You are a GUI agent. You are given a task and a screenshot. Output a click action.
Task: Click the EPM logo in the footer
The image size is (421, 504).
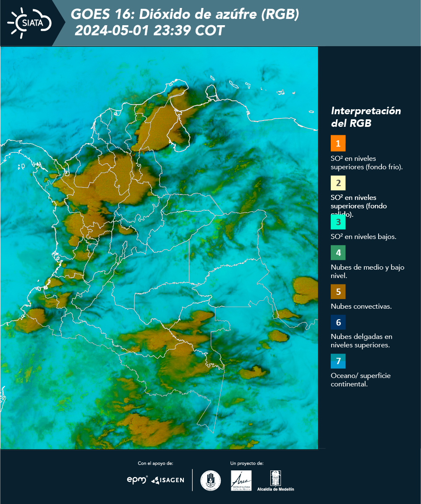pyautogui.click(x=137, y=480)
